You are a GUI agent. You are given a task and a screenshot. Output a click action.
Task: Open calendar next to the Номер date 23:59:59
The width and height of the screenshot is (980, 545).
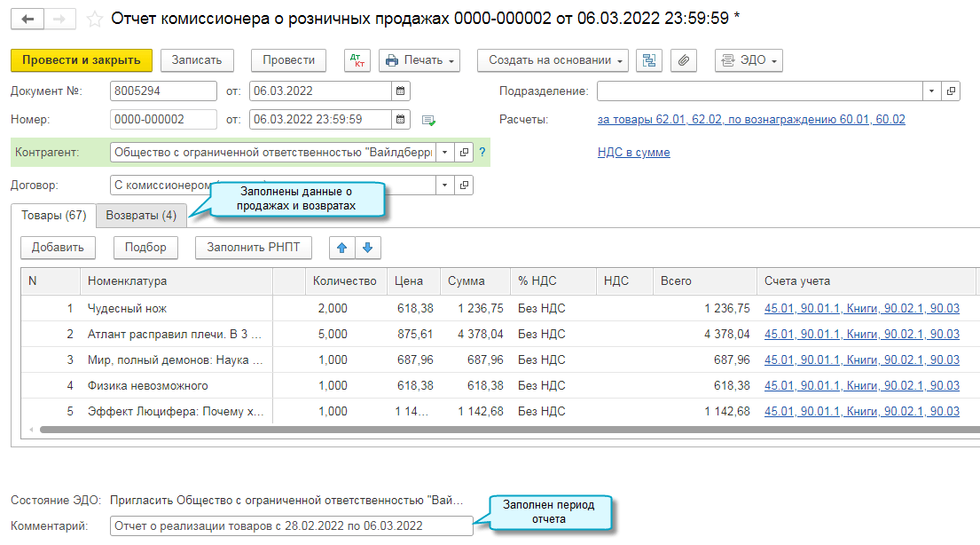(x=401, y=119)
